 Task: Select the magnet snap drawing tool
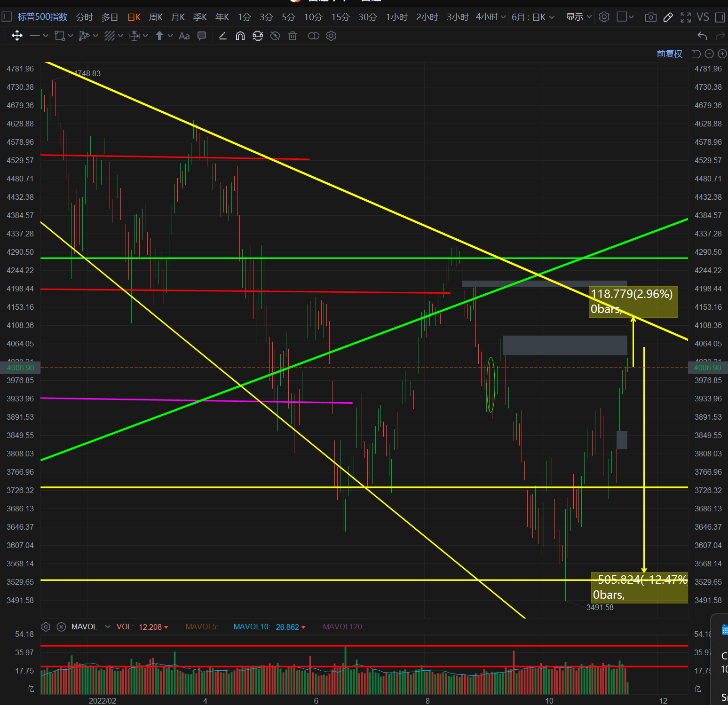click(x=240, y=36)
